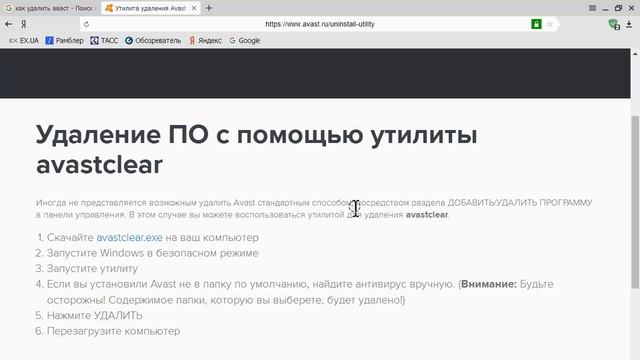Click the step 'Запустите Windows в безопасном режиме'
640x360 pixels.
(x=153, y=253)
